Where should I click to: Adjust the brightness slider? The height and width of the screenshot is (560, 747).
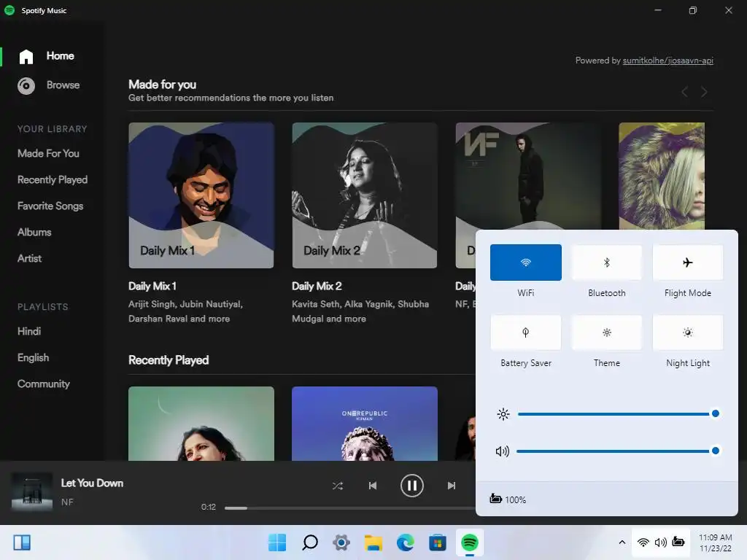click(618, 414)
